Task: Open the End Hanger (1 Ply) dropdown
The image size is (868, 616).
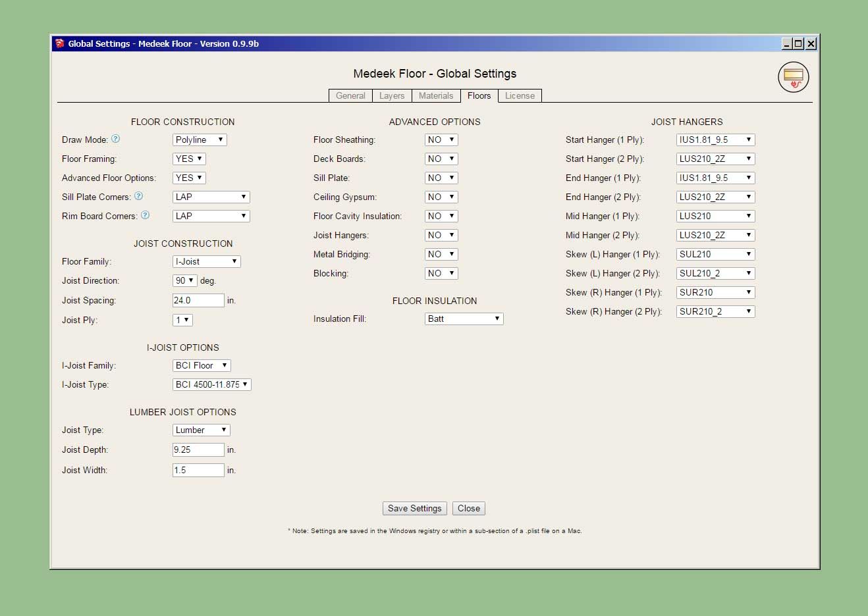Action: (716, 178)
